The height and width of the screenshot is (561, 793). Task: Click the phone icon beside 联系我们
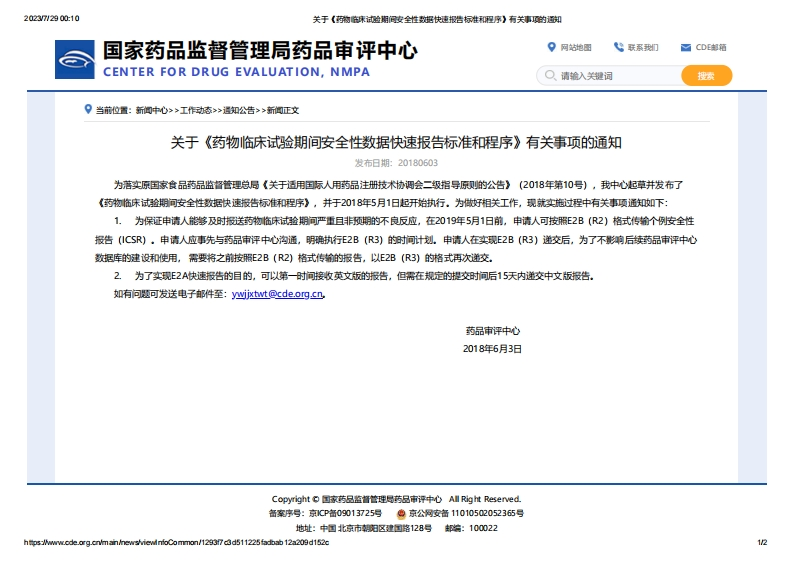[x=619, y=47]
